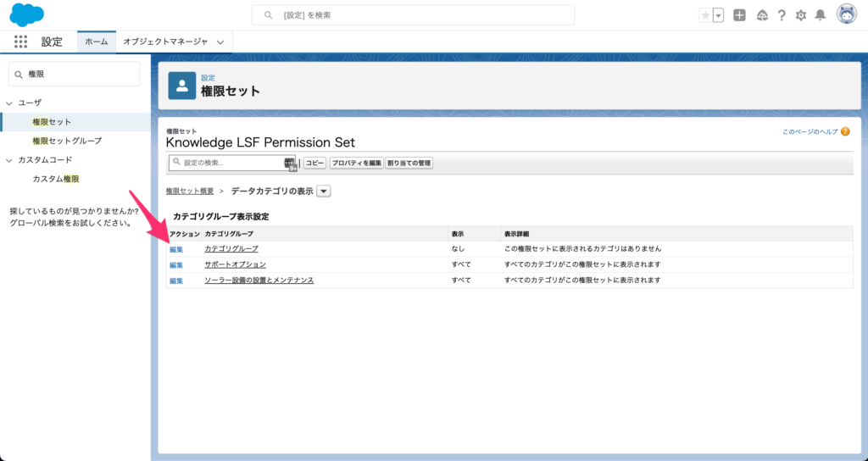Open 権限セットグループ in the sidebar
The width and height of the screenshot is (868, 461).
click(67, 141)
